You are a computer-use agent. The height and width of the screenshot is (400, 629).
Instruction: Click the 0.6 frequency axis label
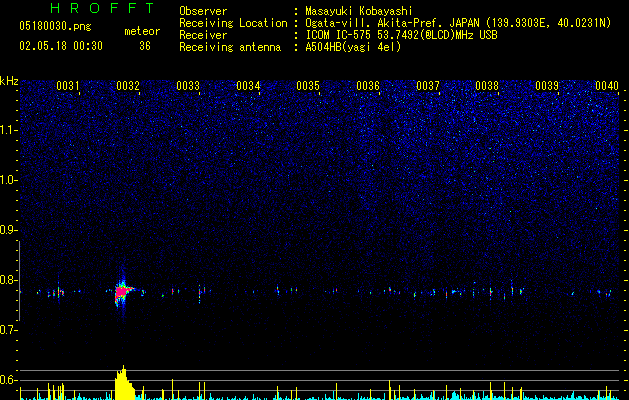9,380
